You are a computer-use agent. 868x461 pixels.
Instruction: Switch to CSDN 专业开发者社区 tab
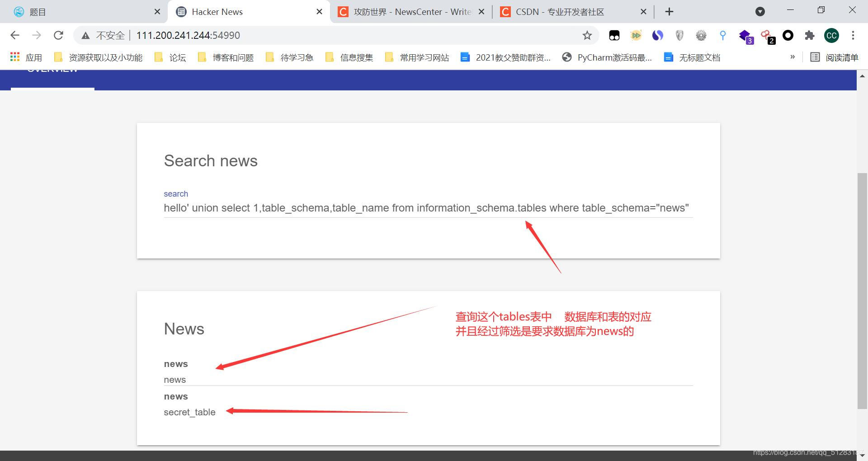pos(573,12)
